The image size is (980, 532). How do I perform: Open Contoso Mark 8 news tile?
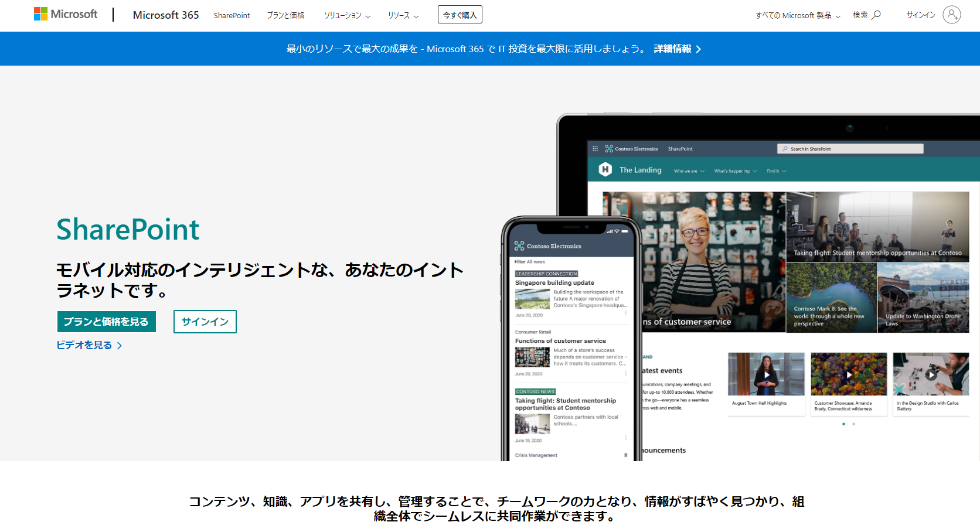[x=832, y=298]
